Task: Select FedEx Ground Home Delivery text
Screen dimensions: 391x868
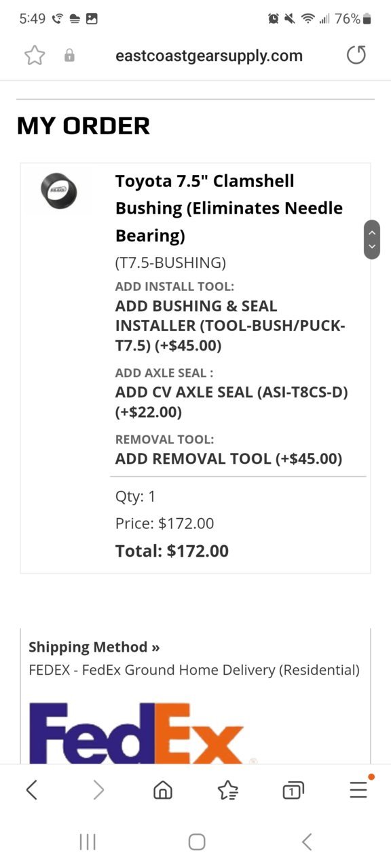Action: coord(194,670)
